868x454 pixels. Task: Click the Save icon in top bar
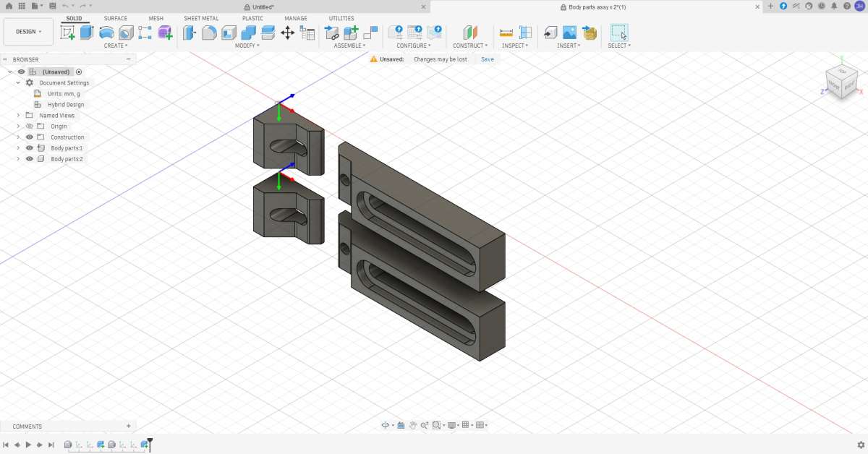tap(52, 6)
